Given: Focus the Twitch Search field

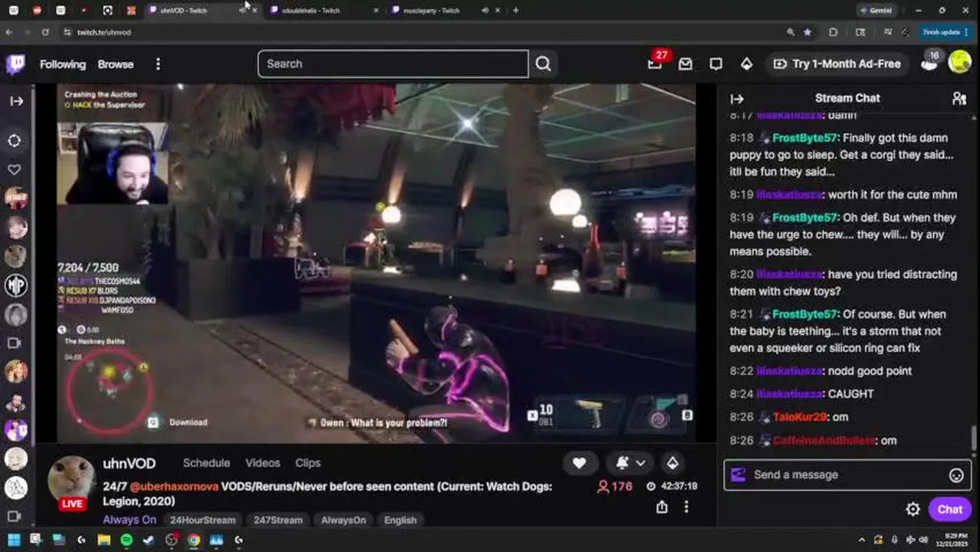Looking at the screenshot, I should tap(393, 64).
